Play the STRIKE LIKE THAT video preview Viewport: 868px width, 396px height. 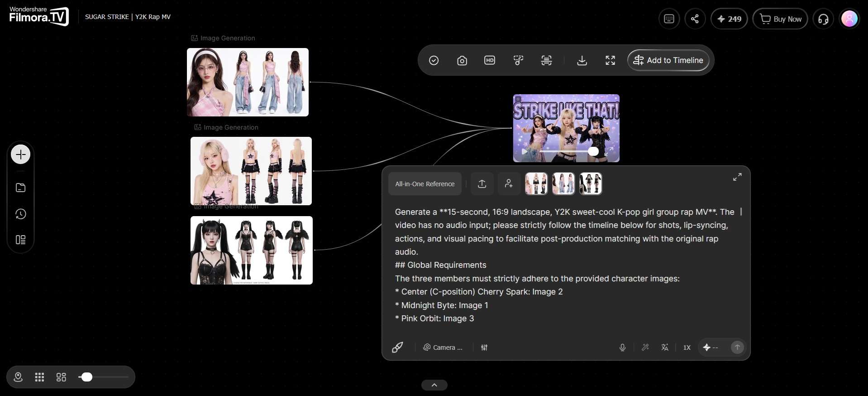tap(524, 152)
